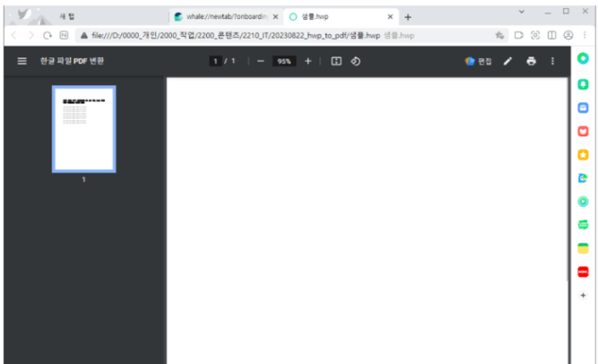Select the pencil annotation tool

click(x=507, y=61)
